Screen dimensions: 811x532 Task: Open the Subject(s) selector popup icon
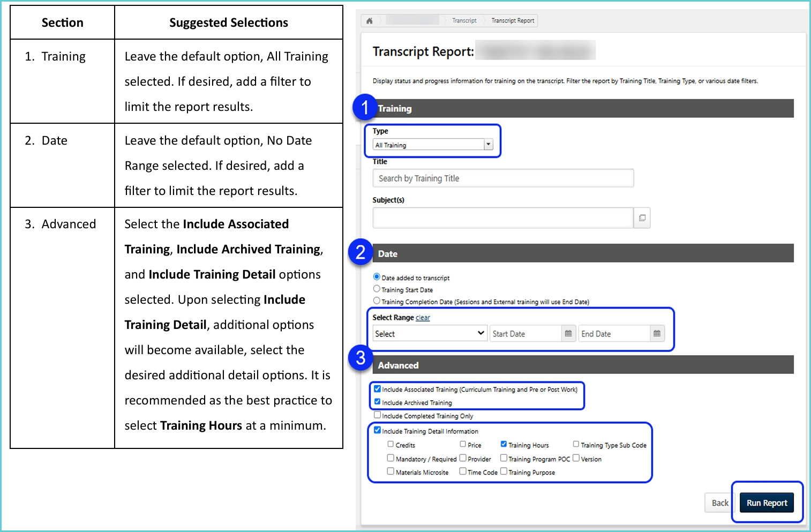click(x=642, y=218)
